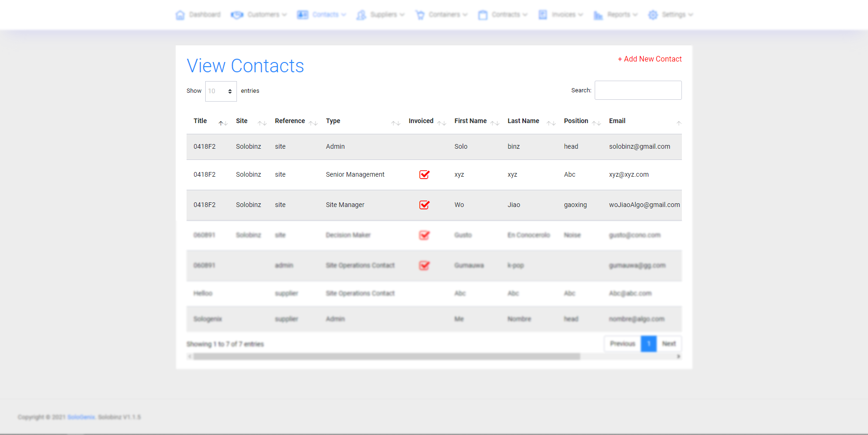
Task: Toggle Invoiced checkbox for Site Manager row
Action: (x=424, y=205)
